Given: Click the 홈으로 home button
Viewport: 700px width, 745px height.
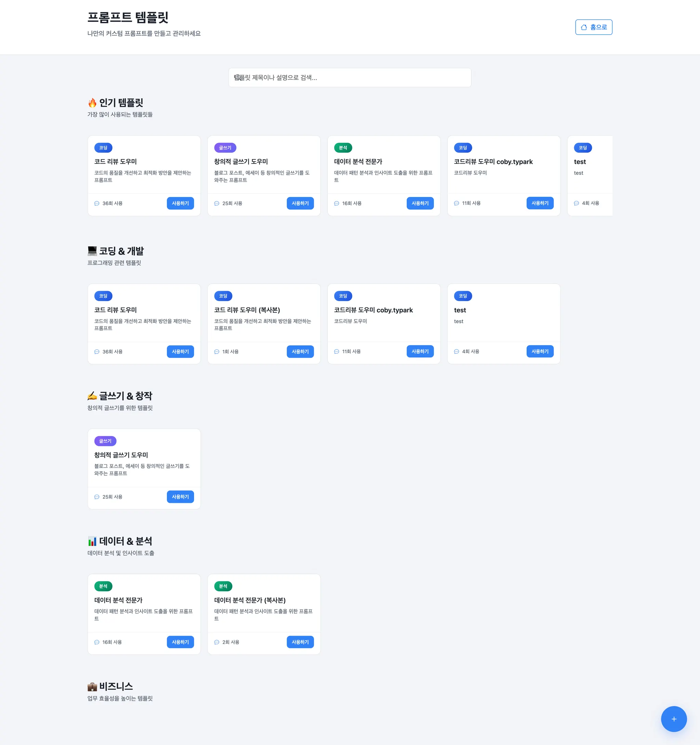Looking at the screenshot, I should 593,27.
